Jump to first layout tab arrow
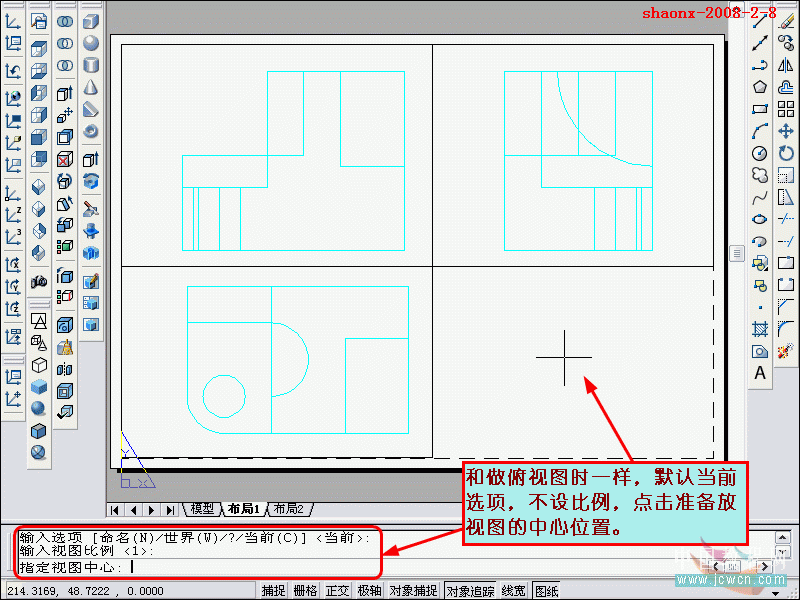 click(115, 510)
